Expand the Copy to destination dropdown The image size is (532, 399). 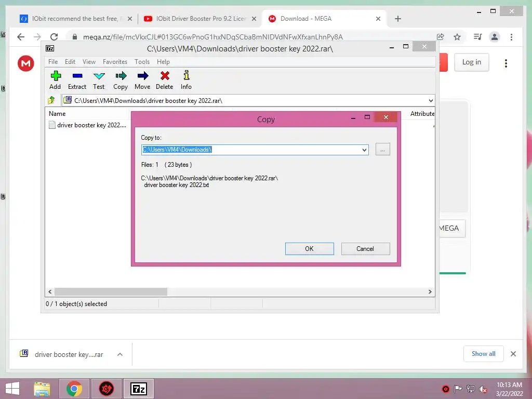tap(364, 150)
